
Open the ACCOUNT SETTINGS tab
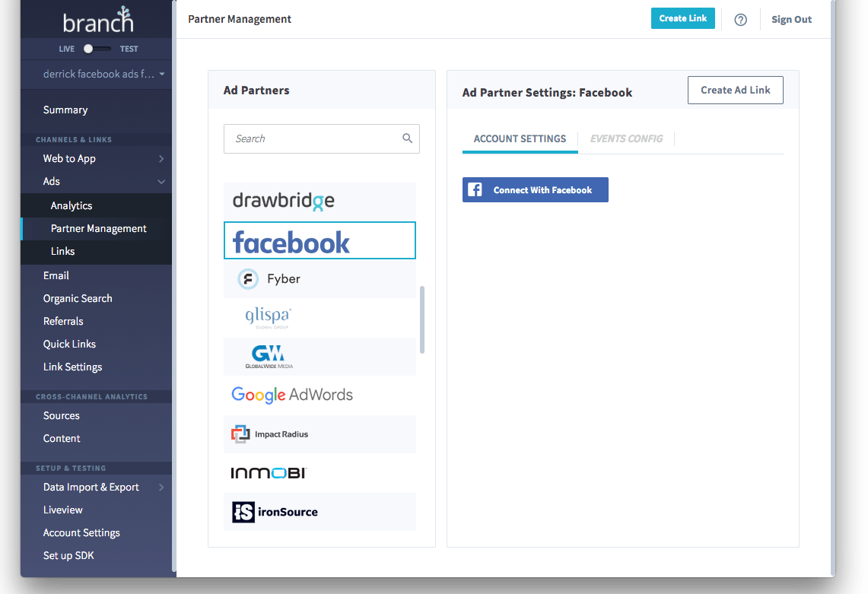click(520, 138)
